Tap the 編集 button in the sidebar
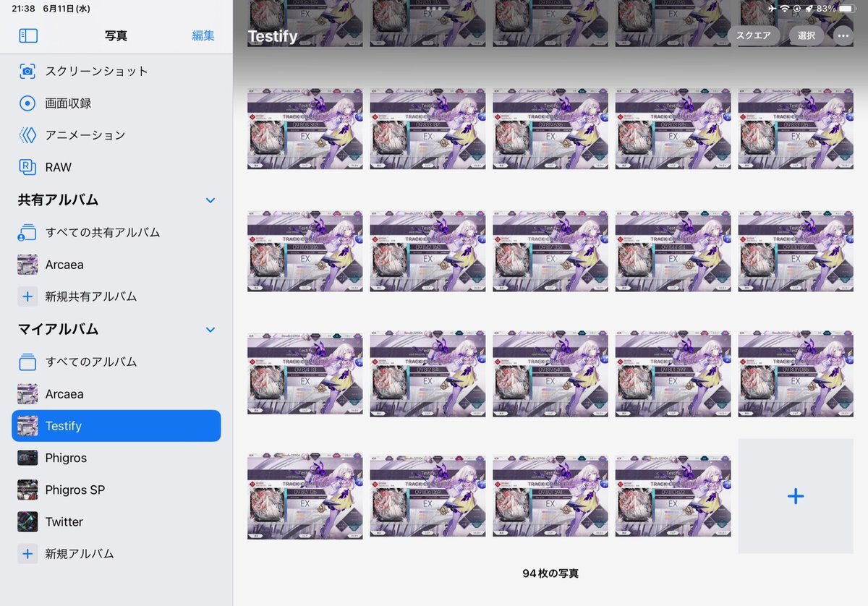 click(x=203, y=35)
